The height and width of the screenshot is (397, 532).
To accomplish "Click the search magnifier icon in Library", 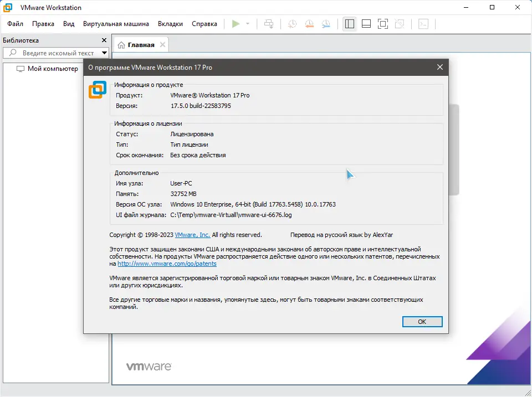I will click(13, 53).
